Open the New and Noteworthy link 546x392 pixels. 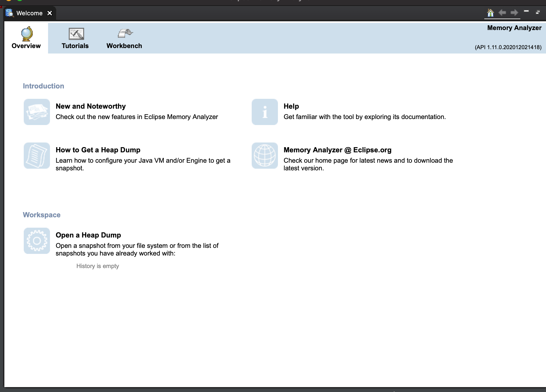pyautogui.click(x=91, y=106)
